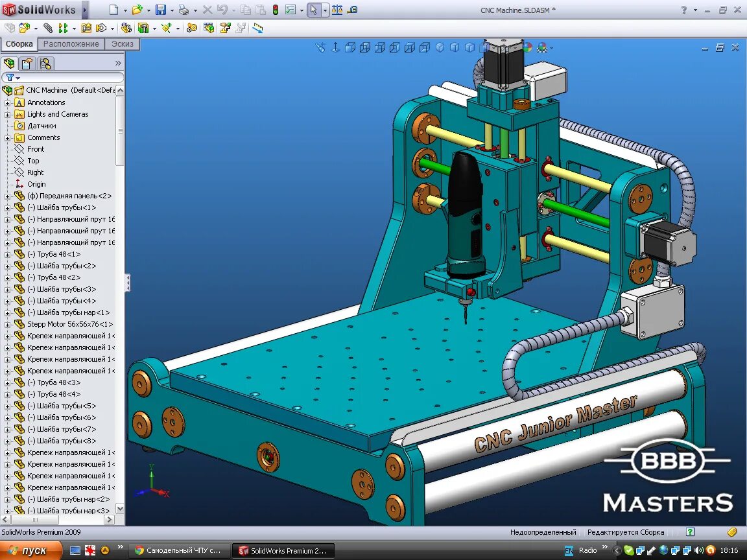Screen dimensions: 747x560
Task: Open dropdown arrow next to Print
Action: click(x=195, y=10)
